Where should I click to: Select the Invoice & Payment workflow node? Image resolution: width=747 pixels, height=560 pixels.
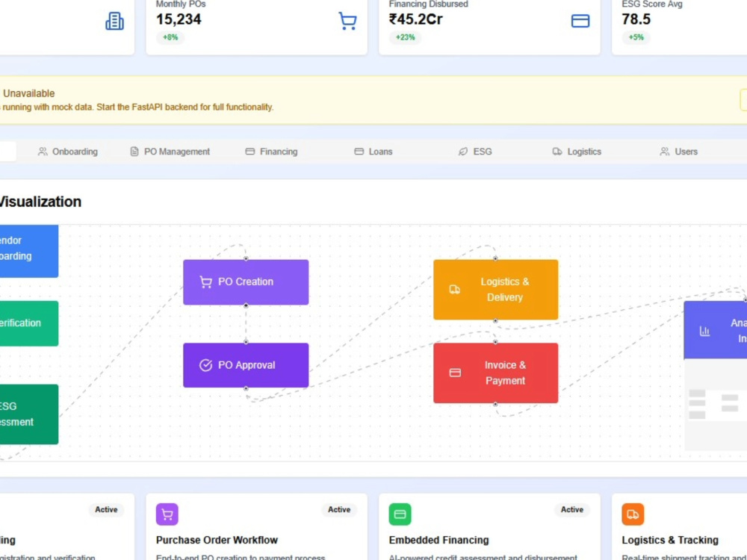tap(495, 373)
